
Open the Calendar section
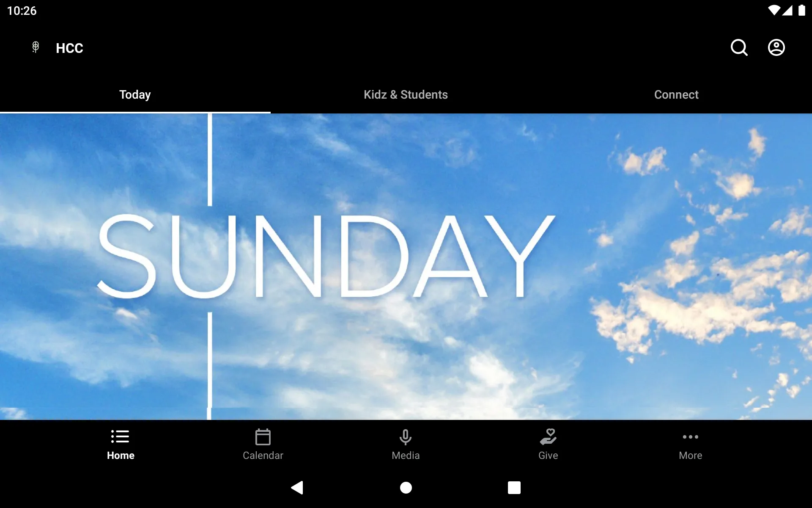pyautogui.click(x=263, y=444)
